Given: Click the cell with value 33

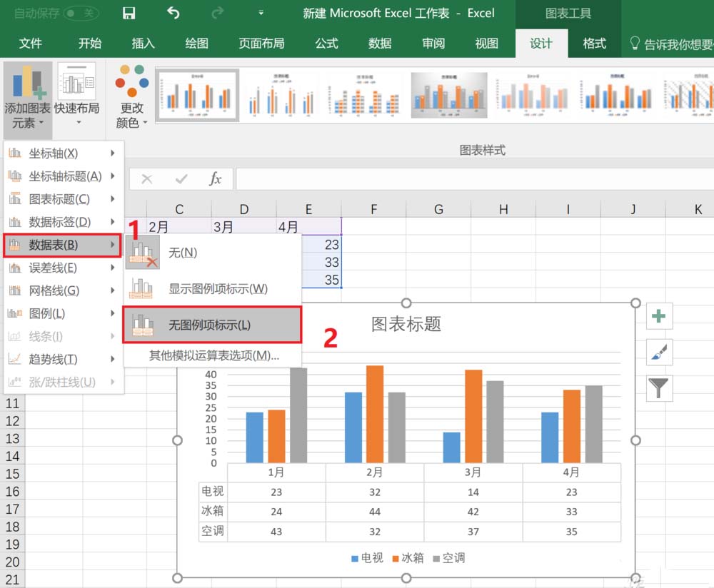Looking at the screenshot, I should [321, 262].
